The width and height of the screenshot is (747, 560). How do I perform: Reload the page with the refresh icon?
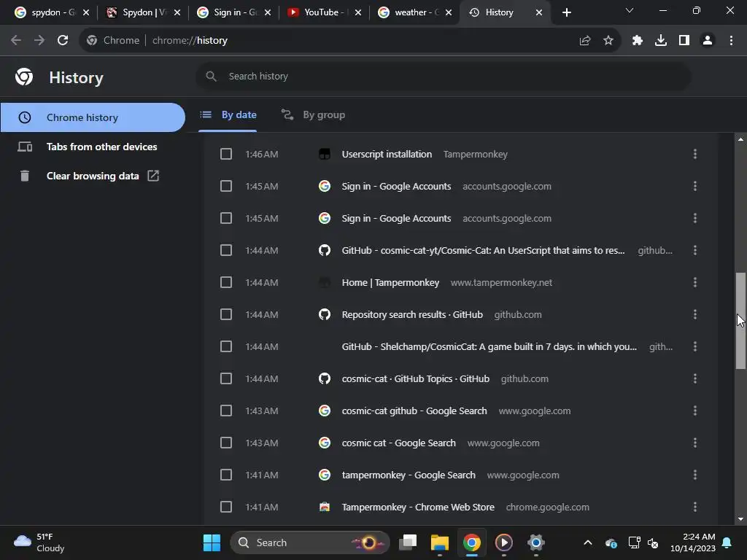click(63, 41)
